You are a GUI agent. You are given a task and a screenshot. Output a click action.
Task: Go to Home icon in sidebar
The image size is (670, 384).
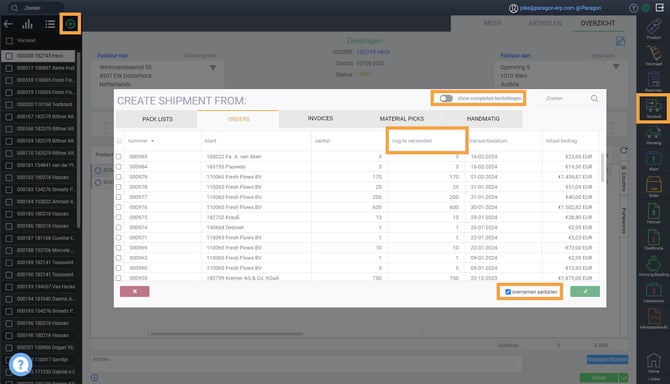pyautogui.click(x=653, y=363)
